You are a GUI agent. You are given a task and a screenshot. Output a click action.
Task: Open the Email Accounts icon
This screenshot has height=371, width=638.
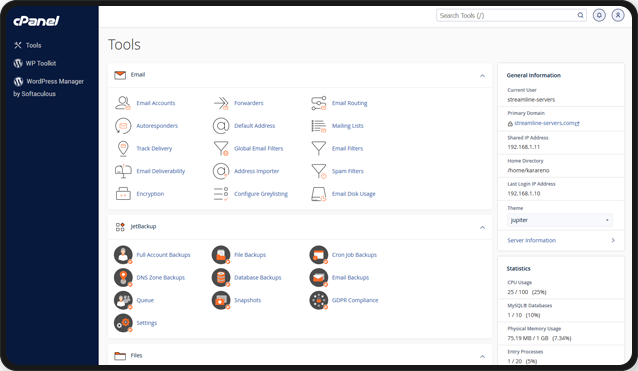123,103
